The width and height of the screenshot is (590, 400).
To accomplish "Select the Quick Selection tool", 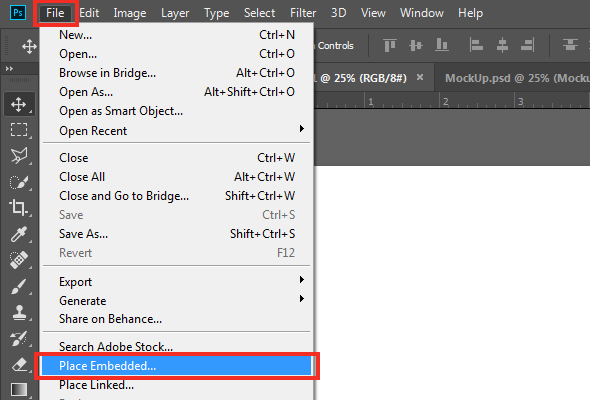I will (19, 182).
